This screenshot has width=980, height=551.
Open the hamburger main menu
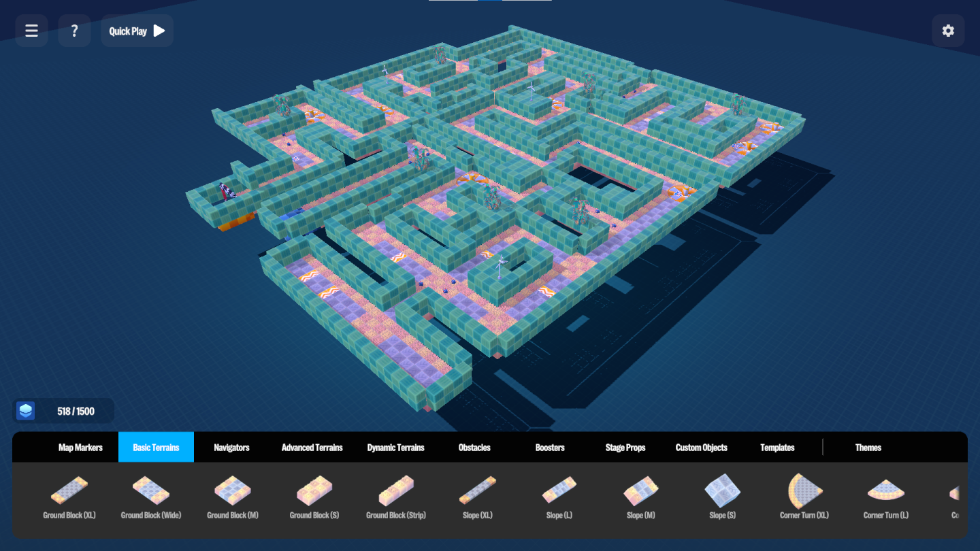click(31, 31)
